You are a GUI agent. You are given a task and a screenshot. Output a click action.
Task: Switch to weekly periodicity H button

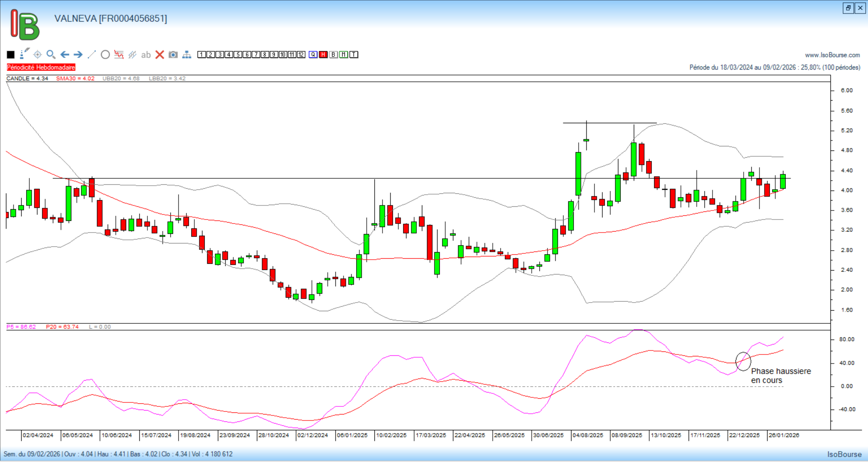(x=323, y=55)
